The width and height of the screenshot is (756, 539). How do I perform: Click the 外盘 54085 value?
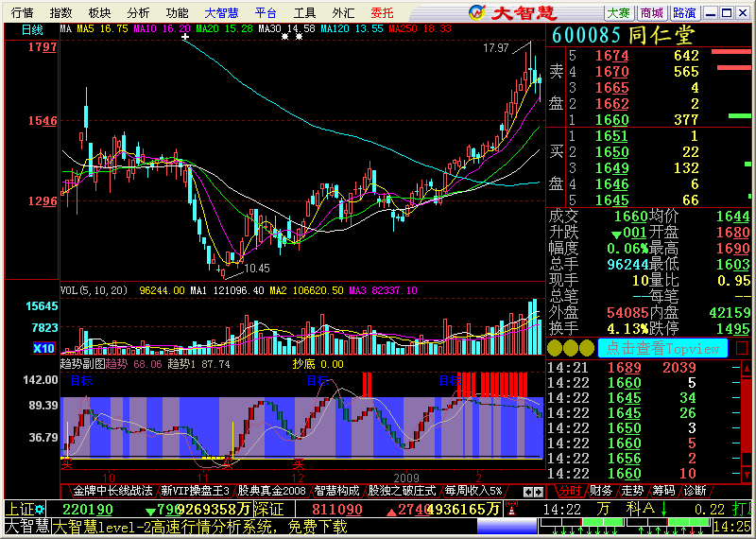[x=627, y=313]
